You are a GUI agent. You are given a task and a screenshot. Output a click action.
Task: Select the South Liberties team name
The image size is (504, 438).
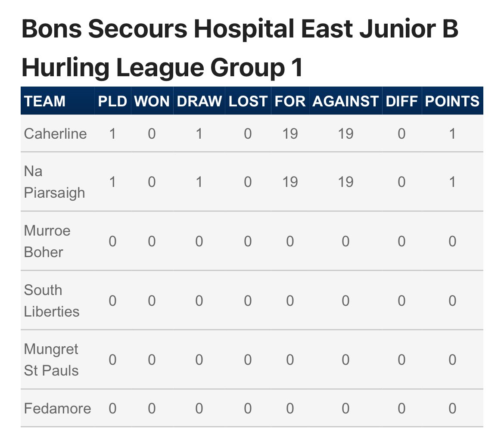(52, 301)
